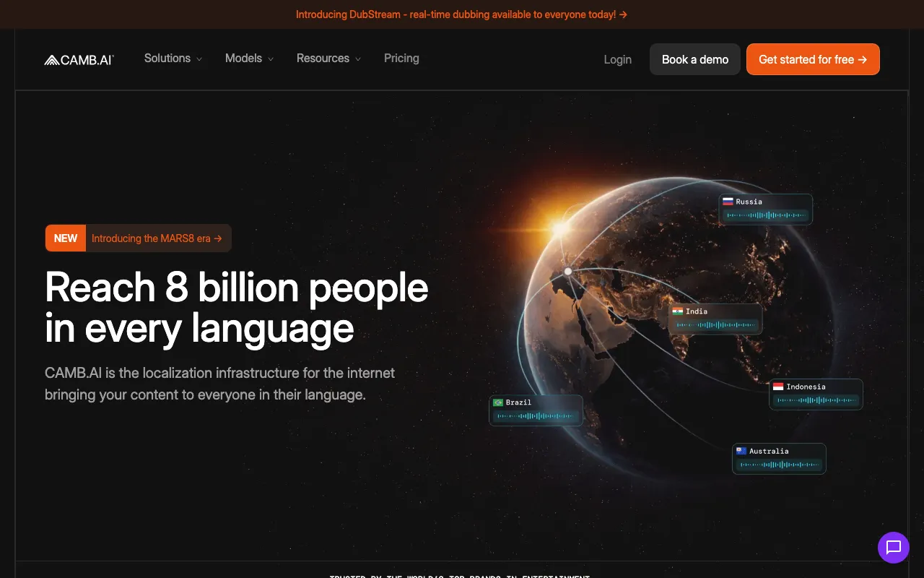Click the CAMB.AI logo
The width and height of the screenshot is (924, 578).
[79, 60]
